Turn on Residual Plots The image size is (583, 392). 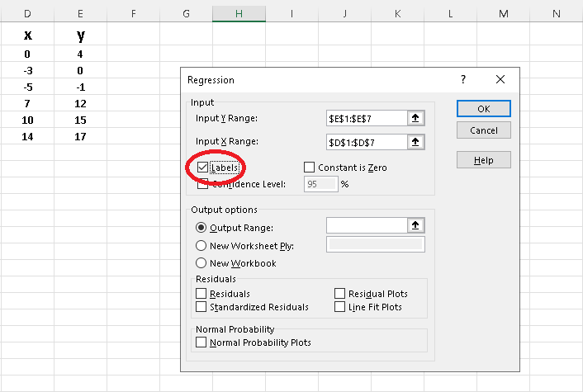click(340, 293)
